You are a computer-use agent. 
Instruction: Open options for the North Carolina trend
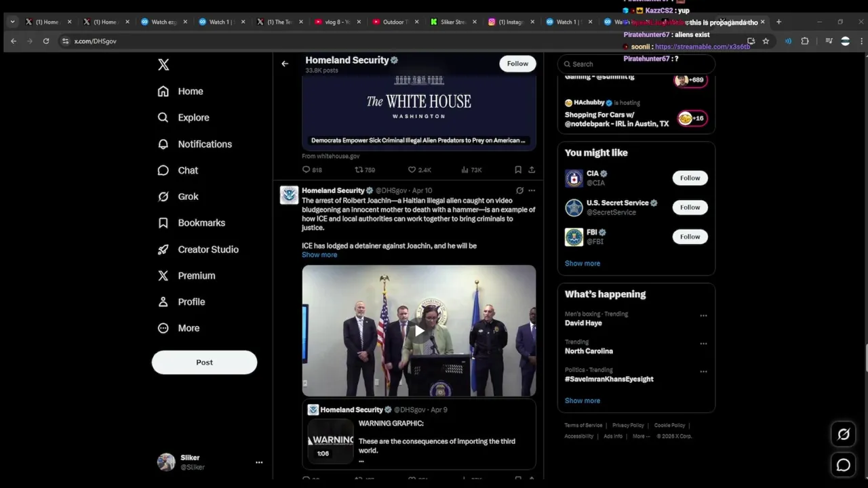click(x=703, y=344)
